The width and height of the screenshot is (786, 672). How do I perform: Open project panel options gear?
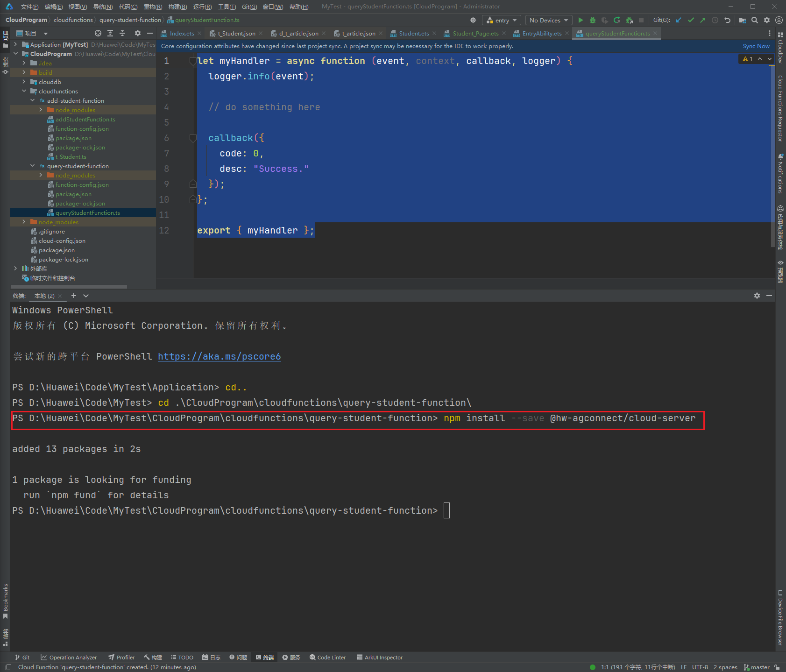(137, 33)
